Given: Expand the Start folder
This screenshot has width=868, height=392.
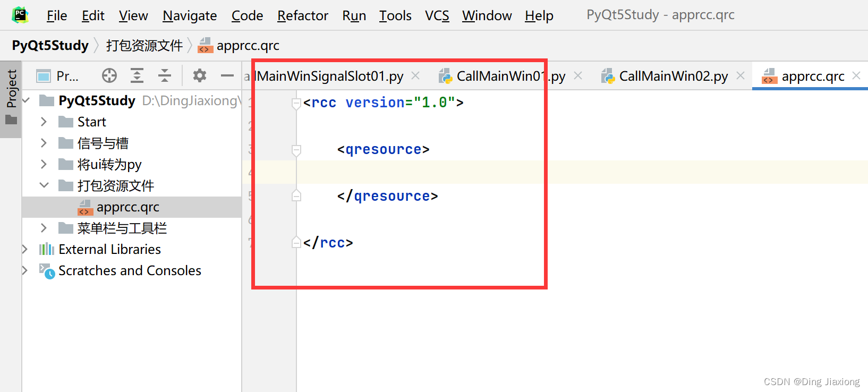Looking at the screenshot, I should click(44, 122).
